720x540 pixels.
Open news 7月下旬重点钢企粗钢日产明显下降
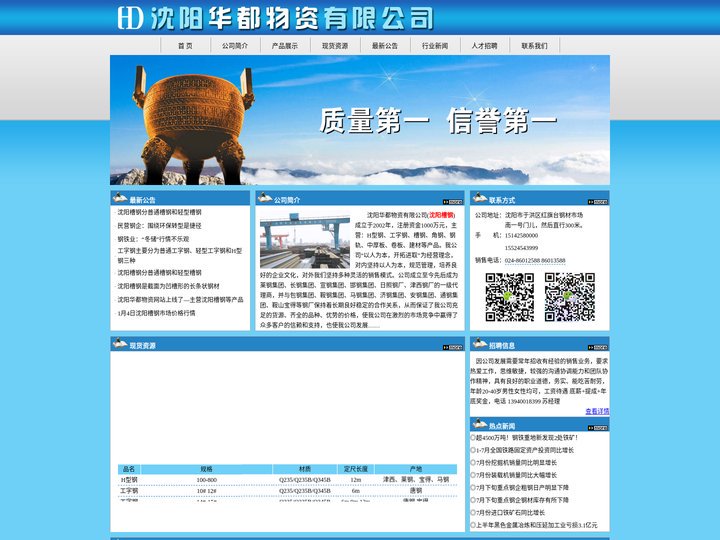[x=522, y=488]
